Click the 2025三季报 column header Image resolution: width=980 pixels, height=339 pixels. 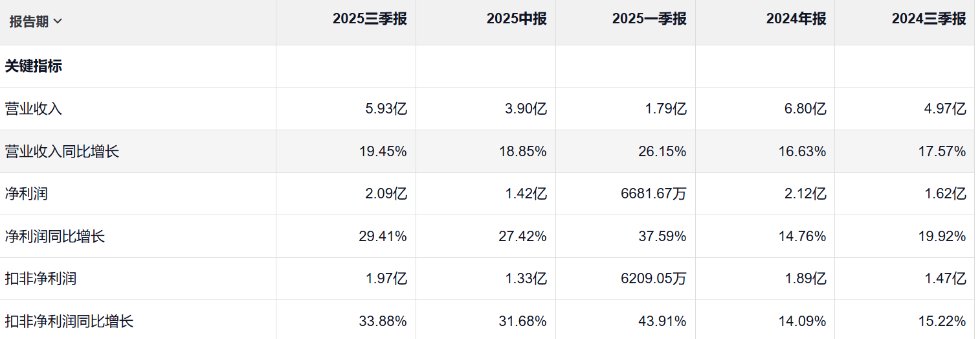pyautogui.click(x=370, y=19)
